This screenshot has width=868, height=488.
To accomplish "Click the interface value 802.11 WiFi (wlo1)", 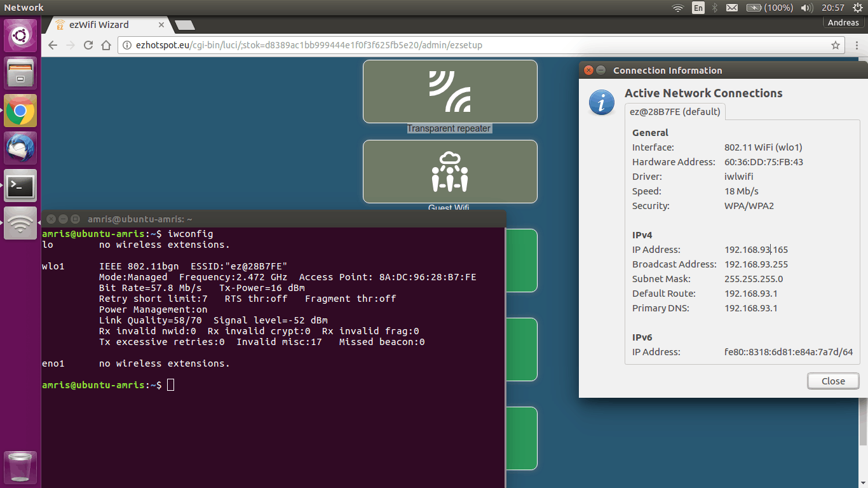I will pos(763,147).
